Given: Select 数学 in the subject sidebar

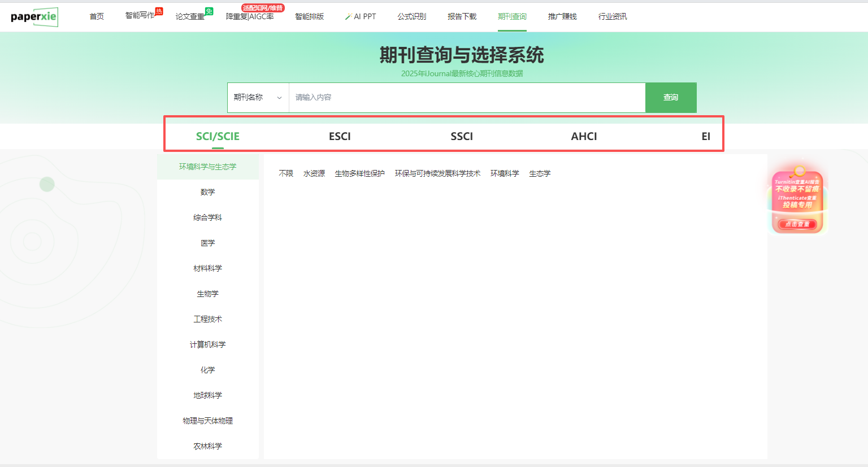Looking at the screenshot, I should pyautogui.click(x=207, y=192).
